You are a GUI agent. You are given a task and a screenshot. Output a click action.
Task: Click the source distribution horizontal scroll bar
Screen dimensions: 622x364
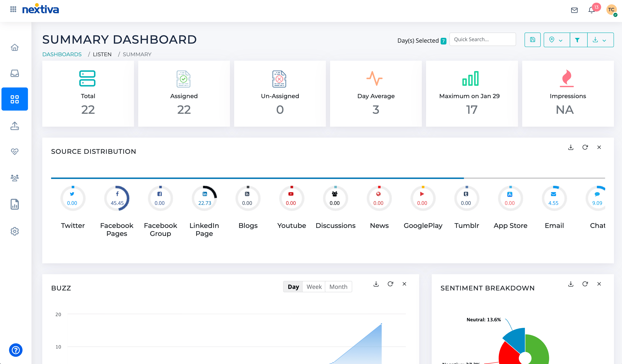[257, 178]
